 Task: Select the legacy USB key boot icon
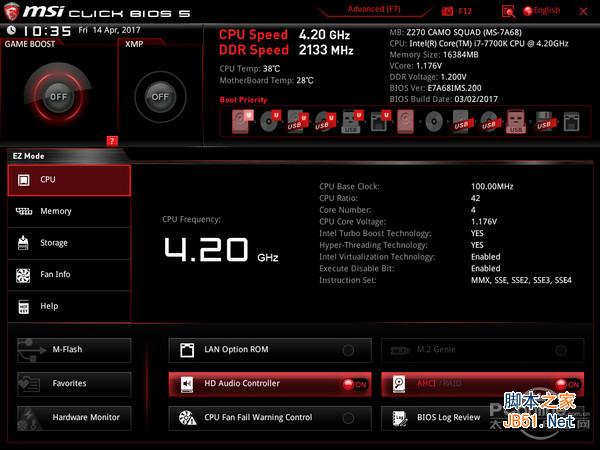pyautogui.click(x=516, y=122)
